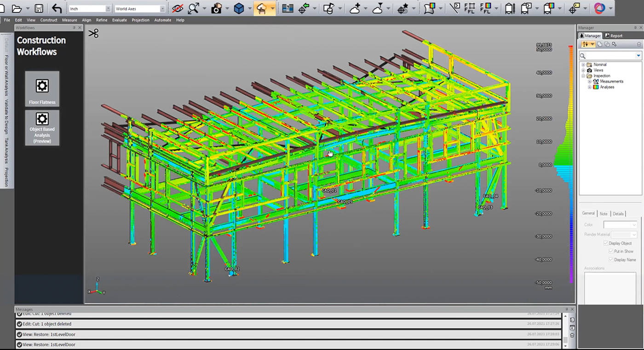Open the Measure menu
The width and height of the screenshot is (644, 350).
click(69, 20)
